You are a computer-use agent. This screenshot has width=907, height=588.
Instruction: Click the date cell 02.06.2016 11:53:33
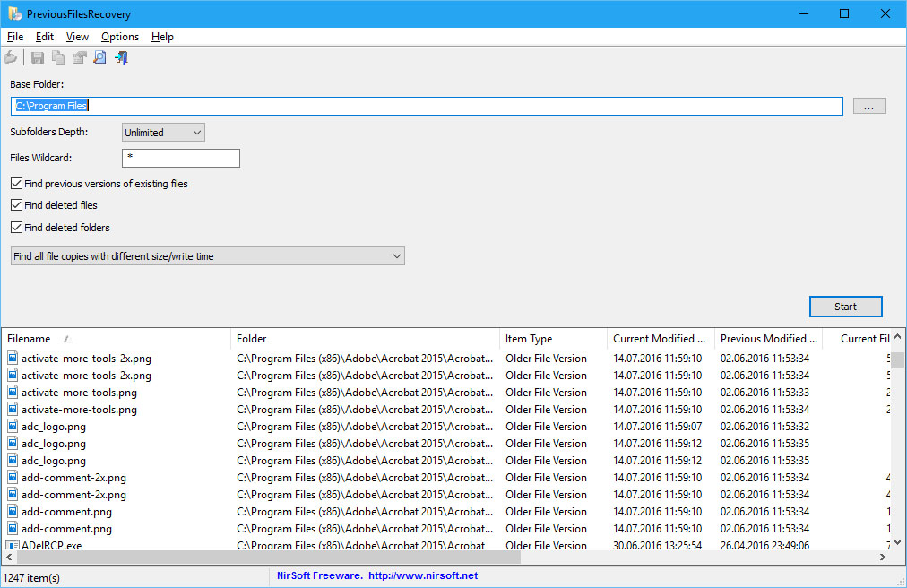click(x=764, y=393)
